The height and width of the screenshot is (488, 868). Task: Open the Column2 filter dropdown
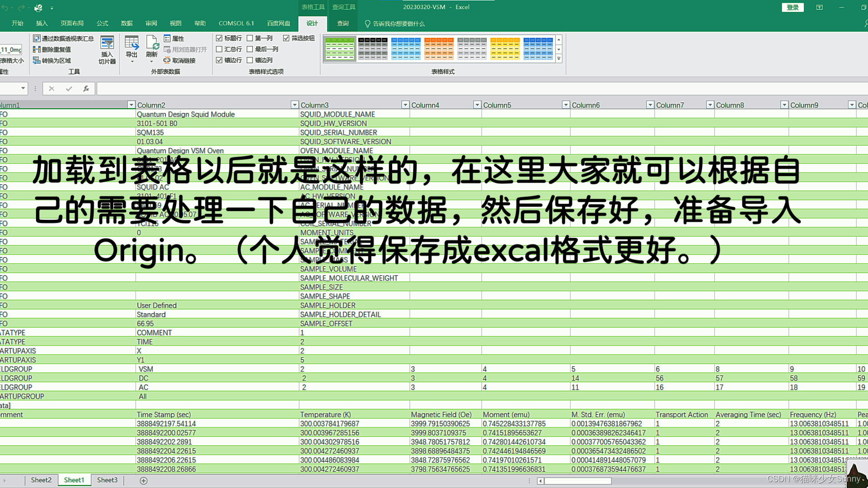(294, 105)
